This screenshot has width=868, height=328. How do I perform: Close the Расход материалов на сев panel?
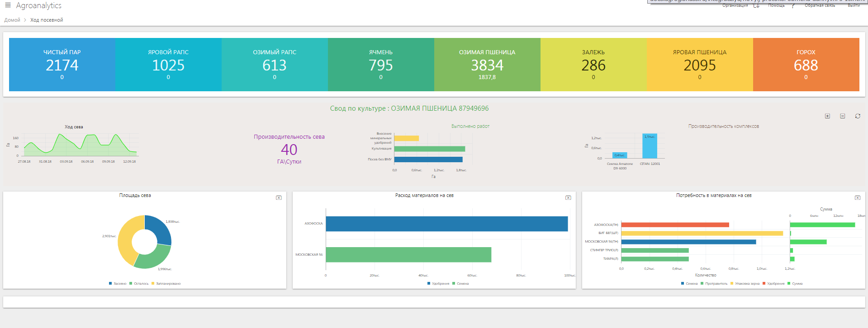tap(568, 198)
